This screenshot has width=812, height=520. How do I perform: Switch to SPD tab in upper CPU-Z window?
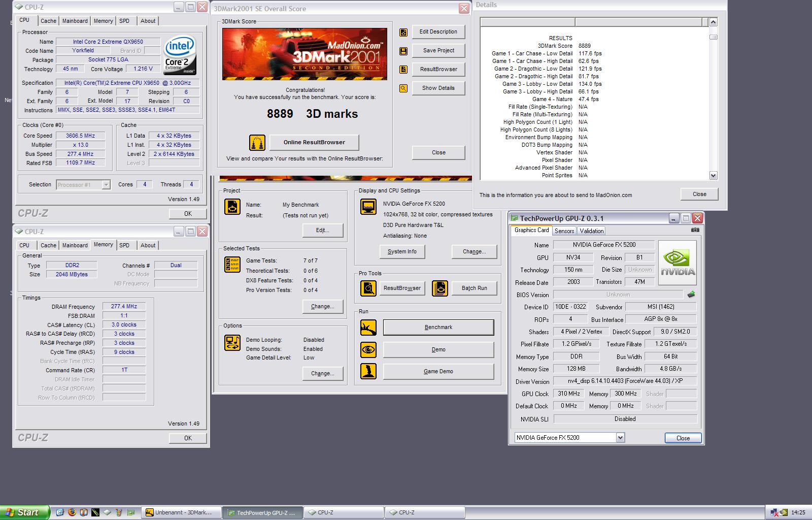pos(124,21)
